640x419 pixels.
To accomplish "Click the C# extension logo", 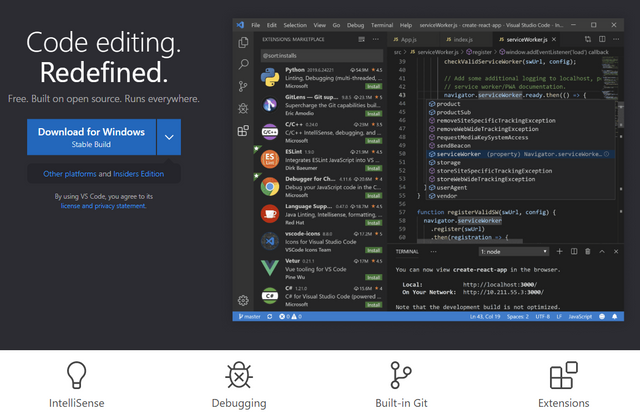I will [x=270, y=295].
